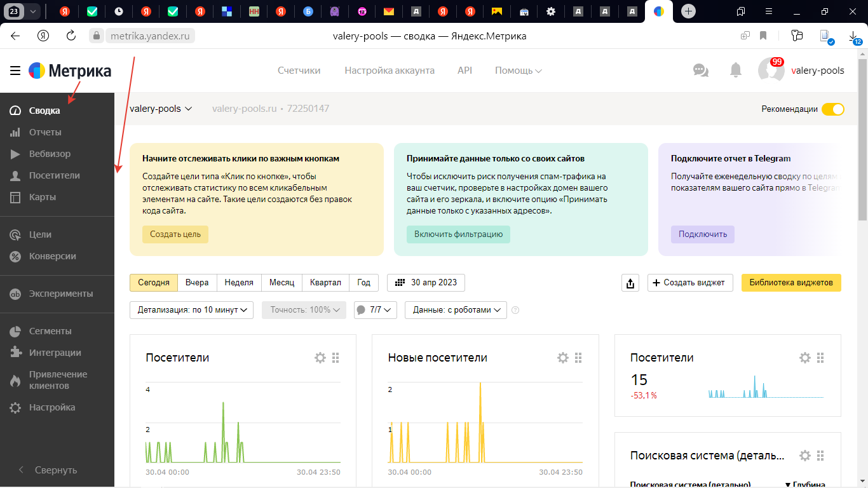This screenshot has width=868, height=488.
Task: Toggle the Рекомендации switch off
Action: pyautogui.click(x=832, y=109)
